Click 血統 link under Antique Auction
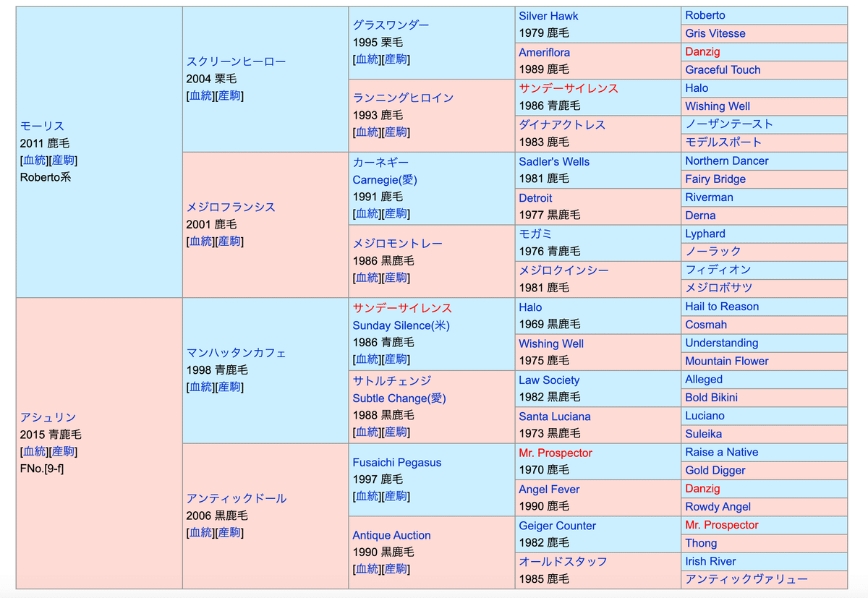The width and height of the screenshot is (868, 598). point(367,568)
